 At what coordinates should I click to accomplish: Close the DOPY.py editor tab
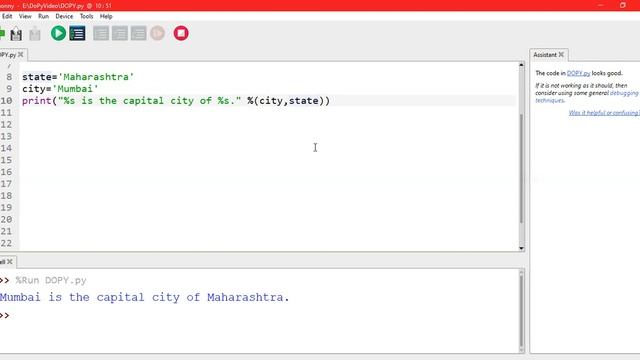tap(20, 54)
